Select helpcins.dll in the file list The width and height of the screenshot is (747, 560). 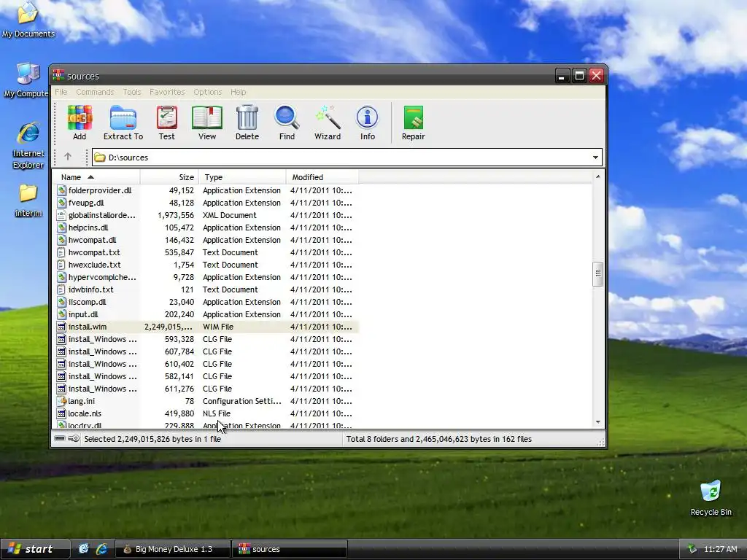click(205, 227)
